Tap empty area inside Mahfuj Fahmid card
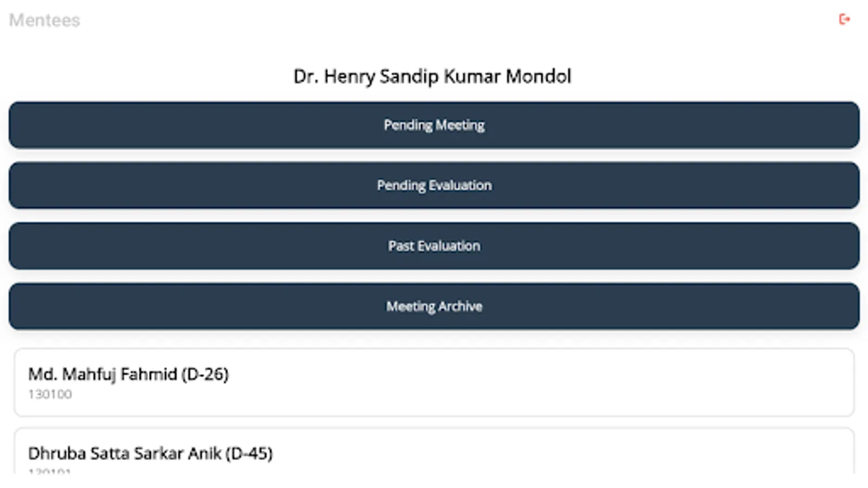Image resolution: width=868 pixels, height=488 pixels. coord(542,382)
